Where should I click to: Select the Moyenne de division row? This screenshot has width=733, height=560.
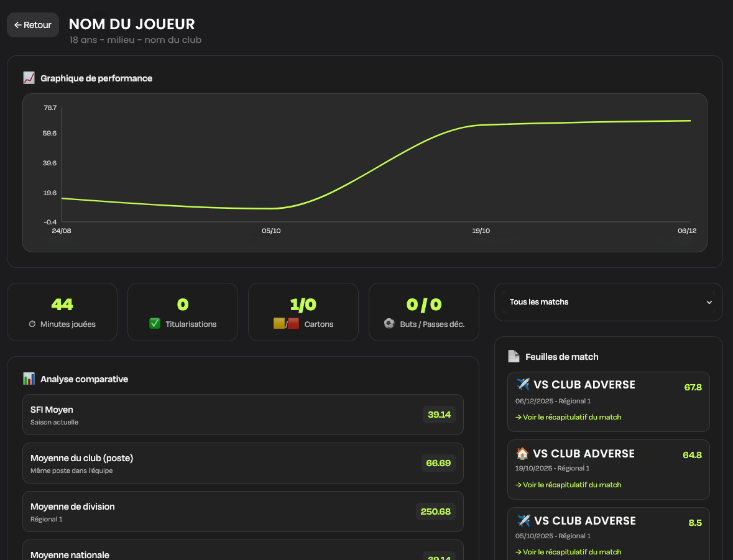242,512
